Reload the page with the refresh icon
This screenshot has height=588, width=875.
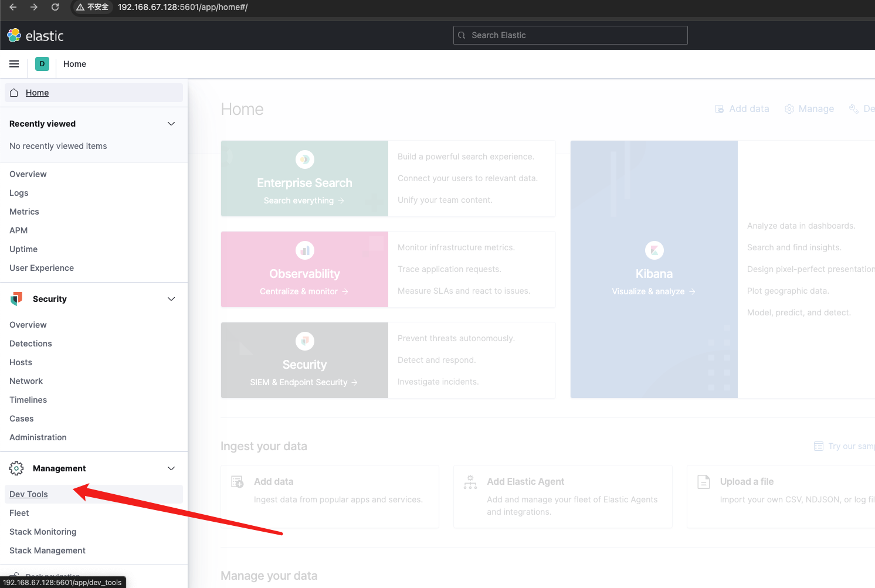click(x=55, y=7)
